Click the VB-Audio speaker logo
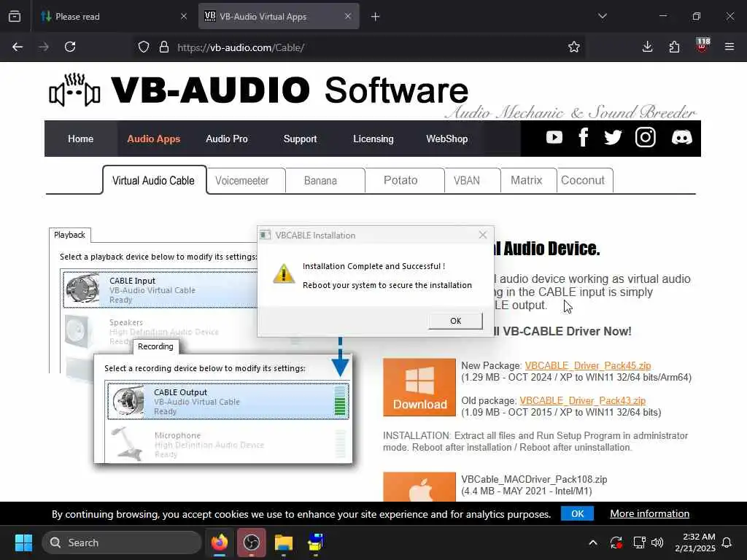The width and height of the screenshot is (747, 560). pyautogui.click(x=75, y=90)
